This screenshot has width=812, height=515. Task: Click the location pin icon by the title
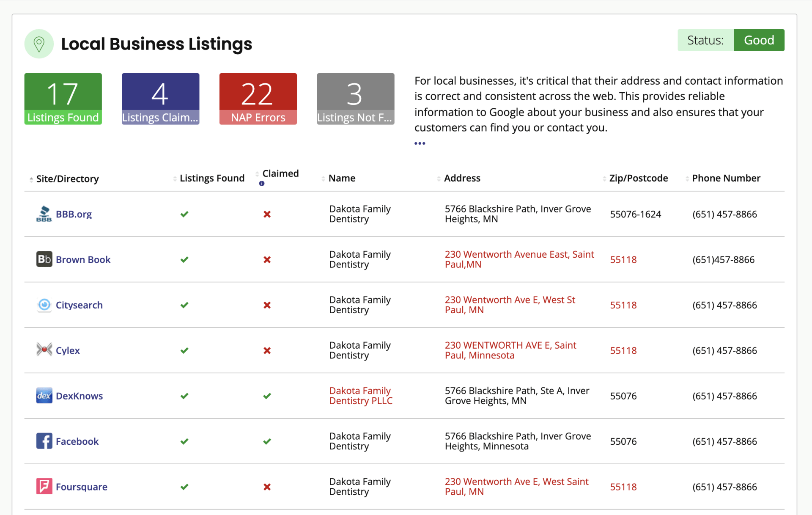coord(39,44)
